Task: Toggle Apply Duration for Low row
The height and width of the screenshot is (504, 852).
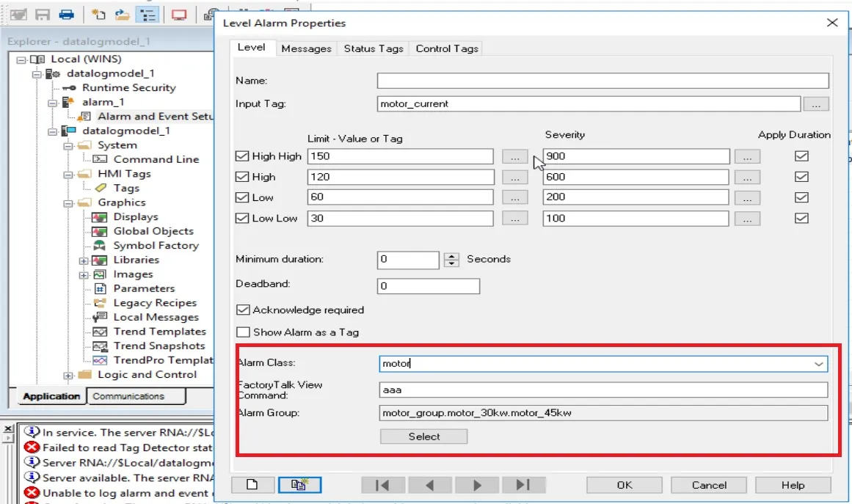Action: click(x=801, y=197)
